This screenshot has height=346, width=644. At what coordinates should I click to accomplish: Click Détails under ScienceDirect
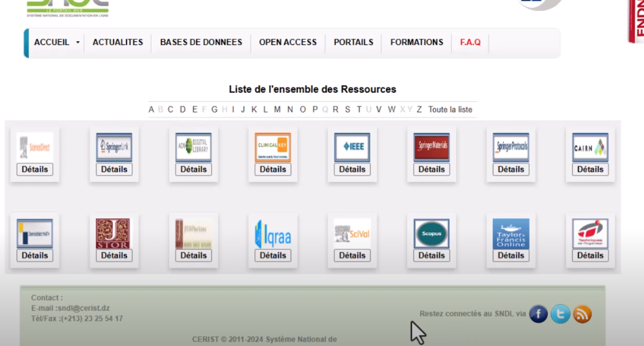pyautogui.click(x=35, y=169)
